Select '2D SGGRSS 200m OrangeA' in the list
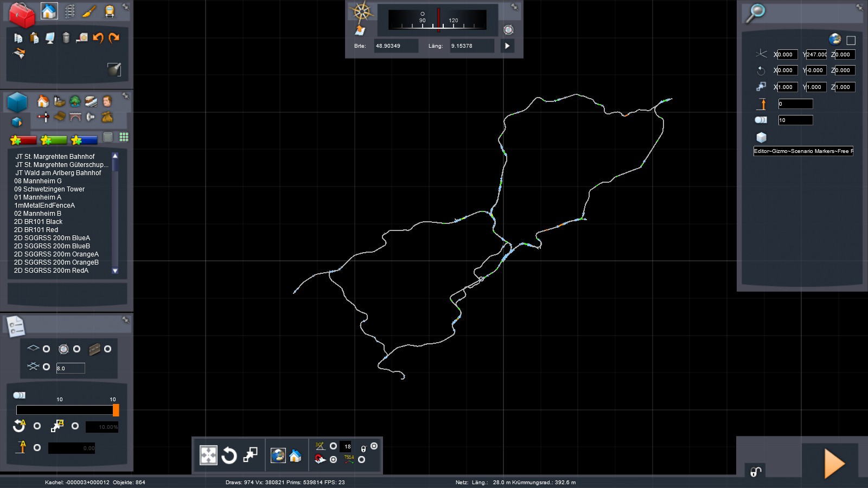 (x=56, y=254)
